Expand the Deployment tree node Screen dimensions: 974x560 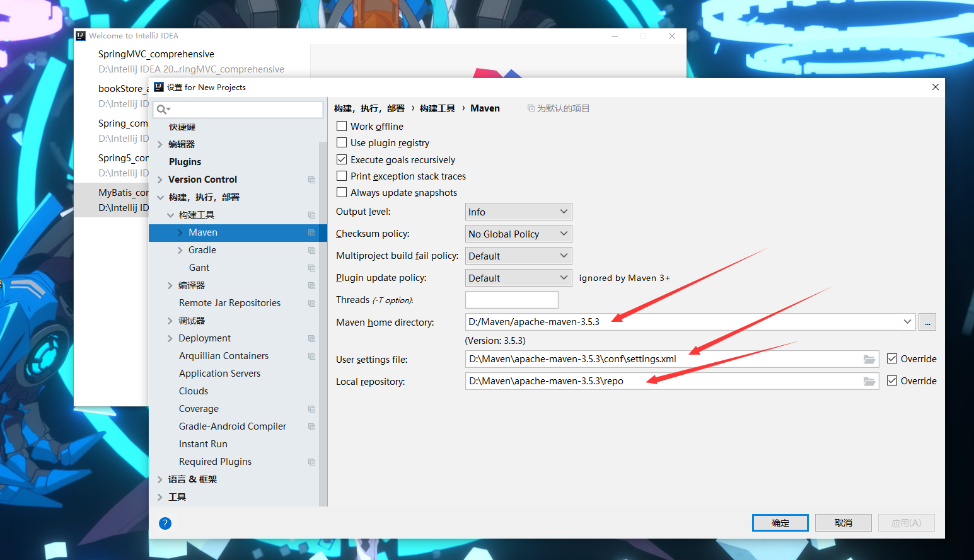(x=170, y=338)
